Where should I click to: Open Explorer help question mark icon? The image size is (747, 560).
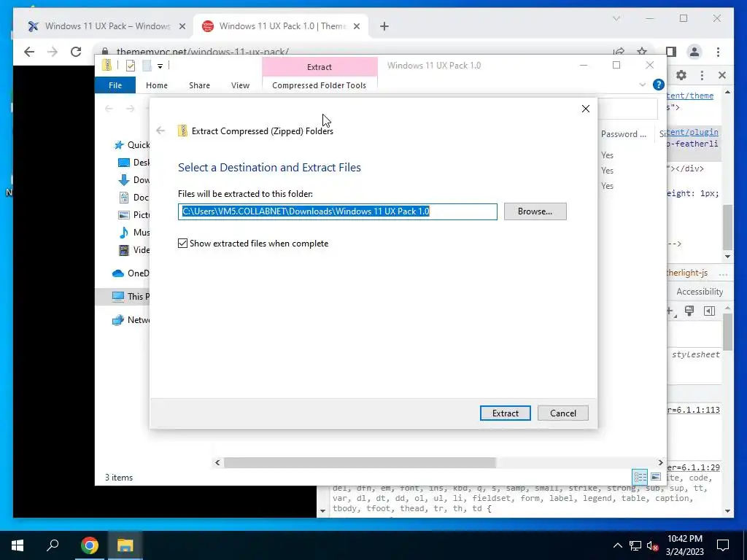pos(659,85)
